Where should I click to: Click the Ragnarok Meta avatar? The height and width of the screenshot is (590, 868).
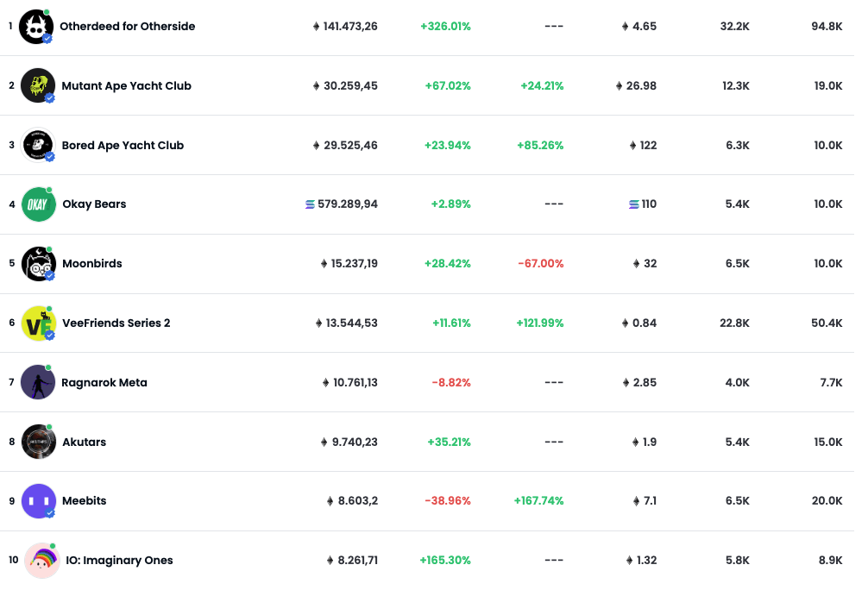(x=38, y=382)
